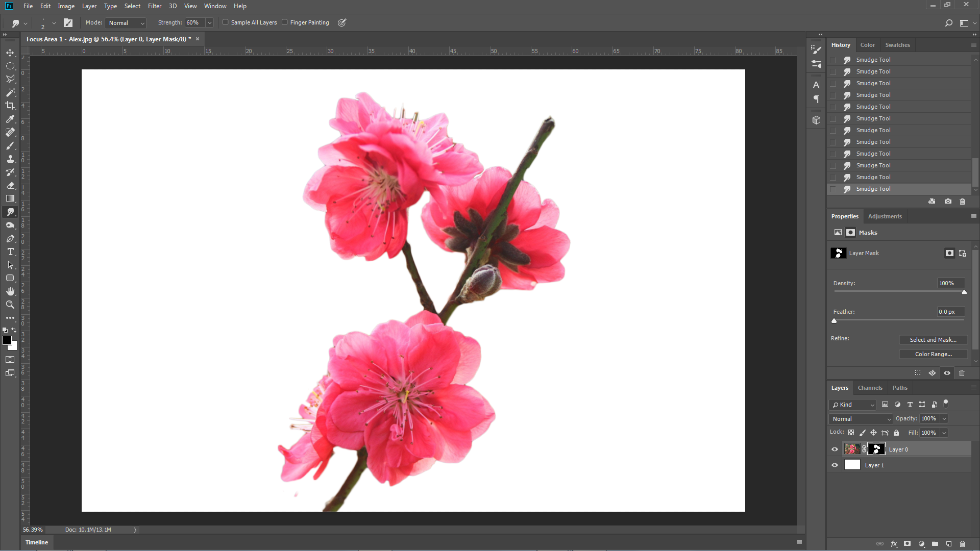Click the Color Range button
The image size is (980, 551).
(933, 354)
